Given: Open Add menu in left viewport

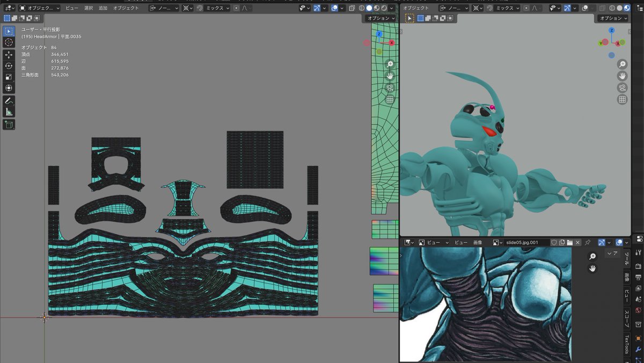Looking at the screenshot, I should tap(103, 8).
